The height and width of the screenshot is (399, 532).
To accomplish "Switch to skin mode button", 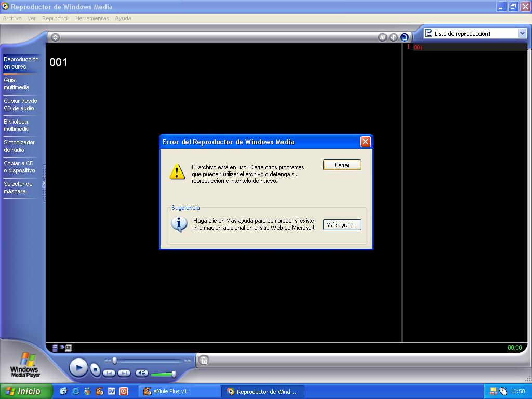I will click(204, 361).
